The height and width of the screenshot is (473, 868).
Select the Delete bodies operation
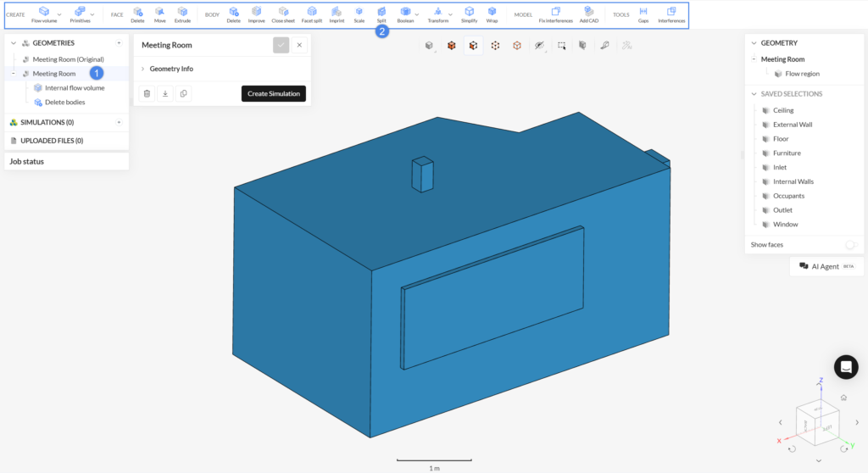point(64,102)
